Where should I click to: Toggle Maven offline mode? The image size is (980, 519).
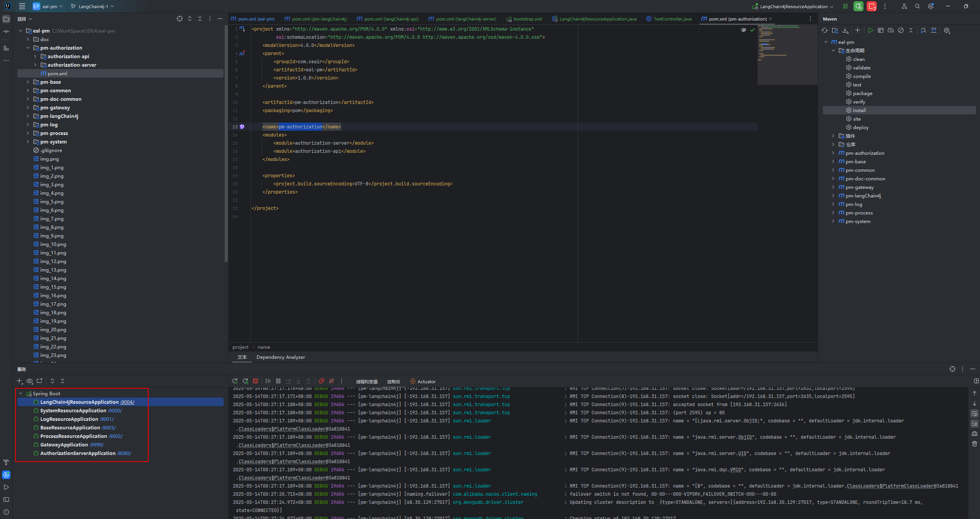click(x=891, y=31)
